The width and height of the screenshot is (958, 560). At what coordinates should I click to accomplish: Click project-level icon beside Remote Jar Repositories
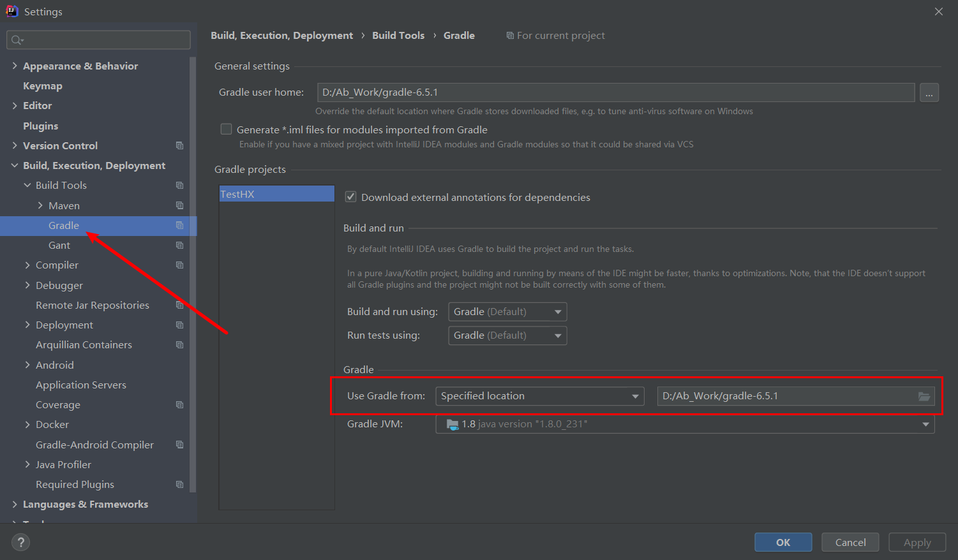click(x=179, y=305)
